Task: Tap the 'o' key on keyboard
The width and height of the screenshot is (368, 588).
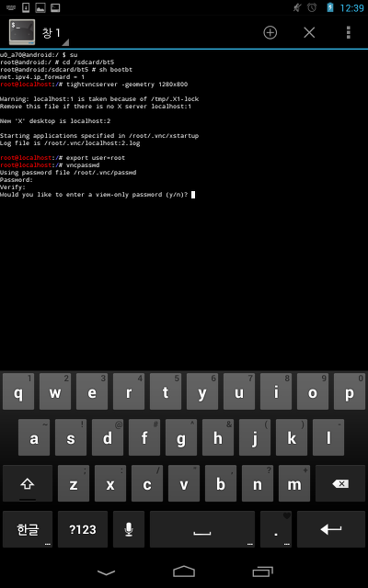Action: (x=313, y=391)
